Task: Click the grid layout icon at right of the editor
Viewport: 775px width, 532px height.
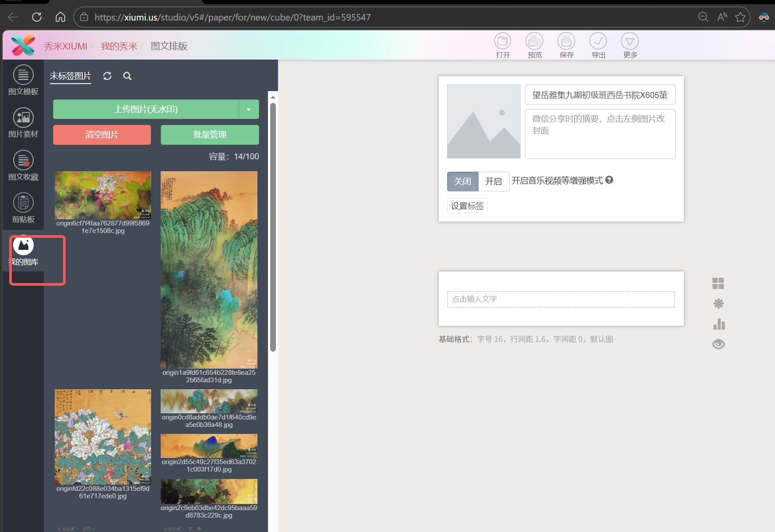Action: pyautogui.click(x=718, y=283)
